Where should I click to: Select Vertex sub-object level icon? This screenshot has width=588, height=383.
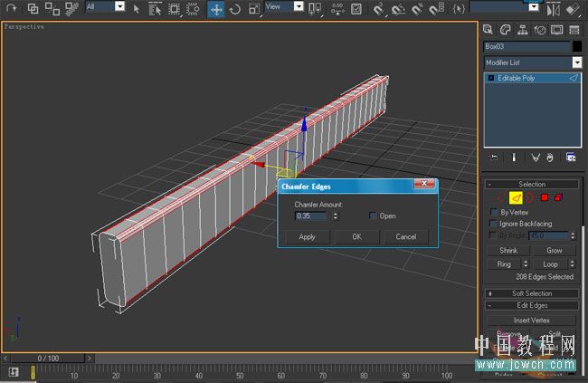point(500,197)
